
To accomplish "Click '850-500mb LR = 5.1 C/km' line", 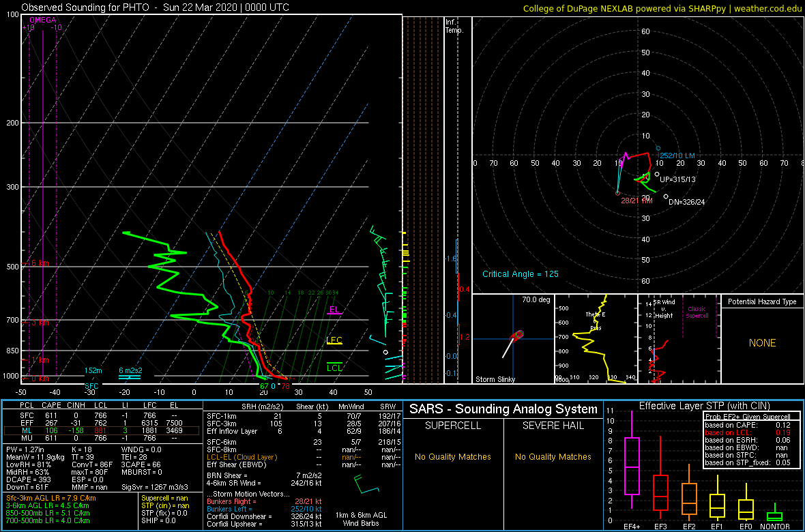I will click(x=48, y=512).
